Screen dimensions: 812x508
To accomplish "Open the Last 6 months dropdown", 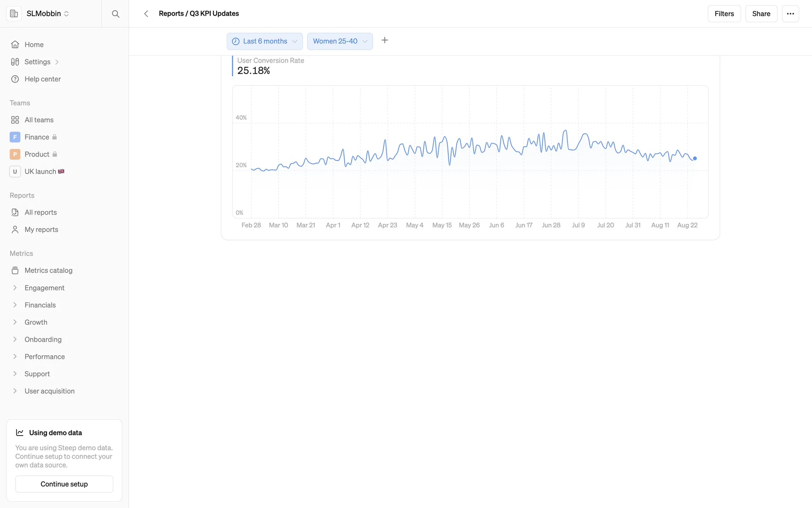I will coord(265,41).
